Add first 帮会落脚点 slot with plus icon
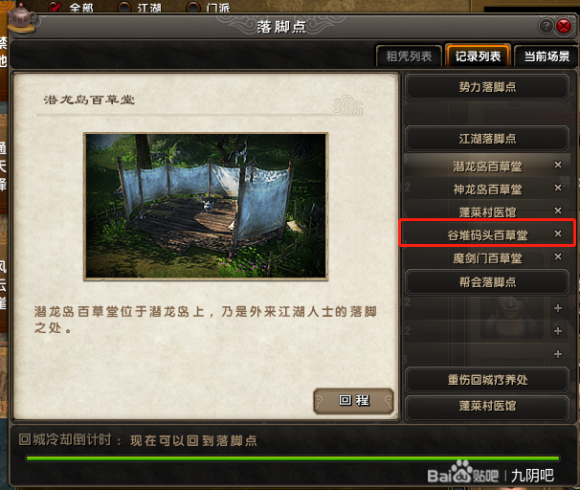 (558, 308)
